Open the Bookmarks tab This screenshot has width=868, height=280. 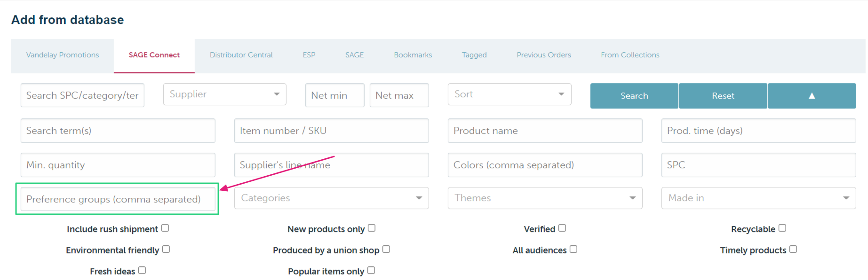[x=413, y=55]
